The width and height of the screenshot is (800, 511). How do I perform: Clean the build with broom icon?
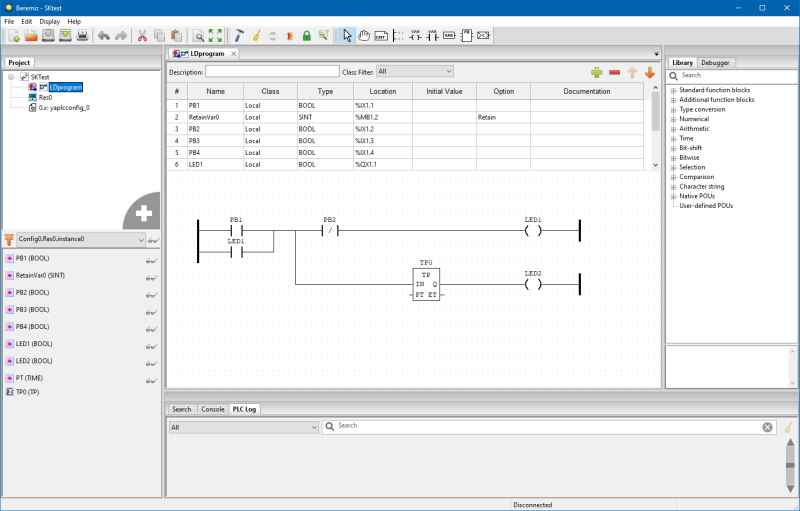[256, 36]
